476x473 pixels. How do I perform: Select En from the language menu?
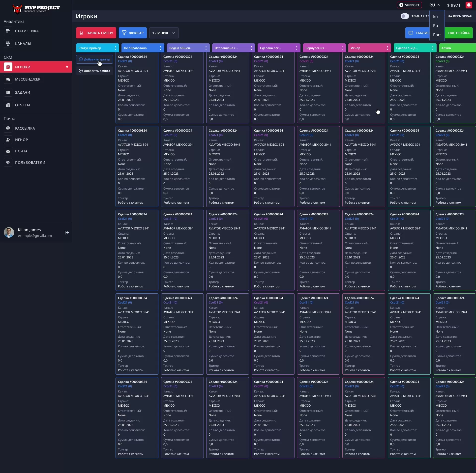click(x=436, y=16)
